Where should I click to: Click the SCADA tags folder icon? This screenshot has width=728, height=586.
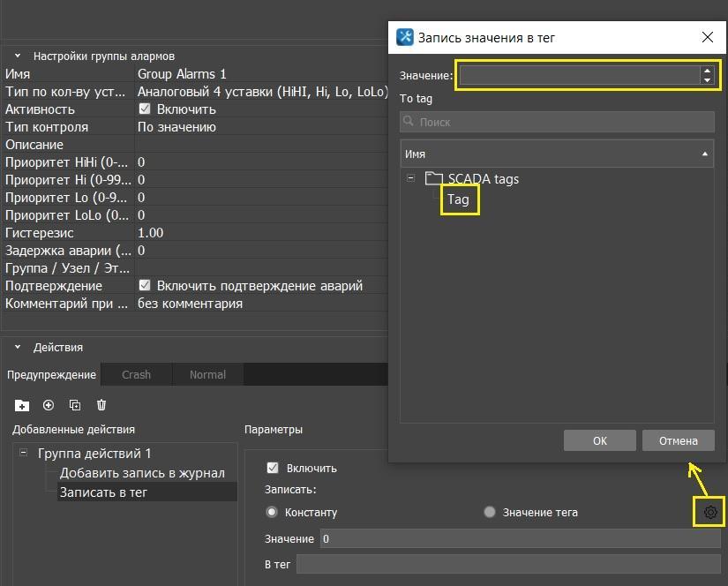coord(433,179)
